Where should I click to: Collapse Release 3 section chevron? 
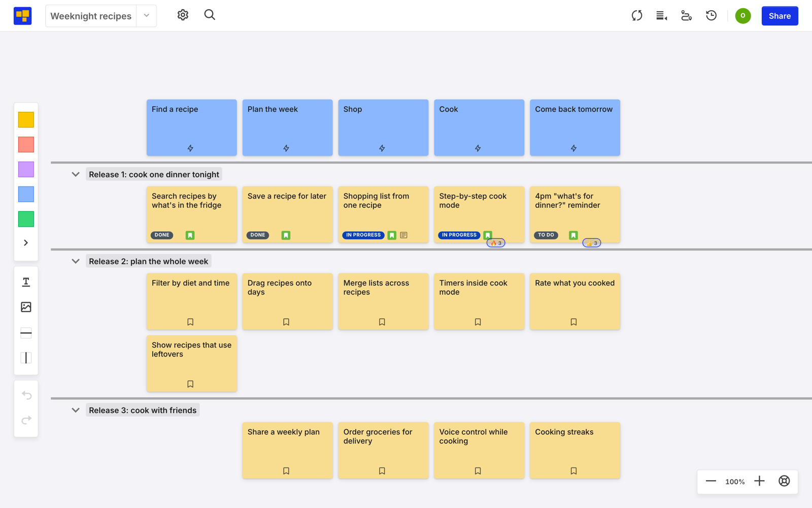click(x=76, y=410)
